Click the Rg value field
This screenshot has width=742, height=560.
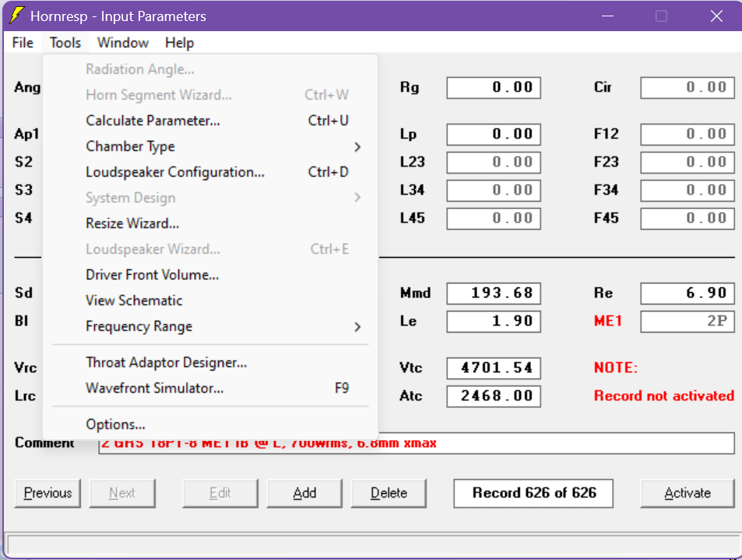494,87
